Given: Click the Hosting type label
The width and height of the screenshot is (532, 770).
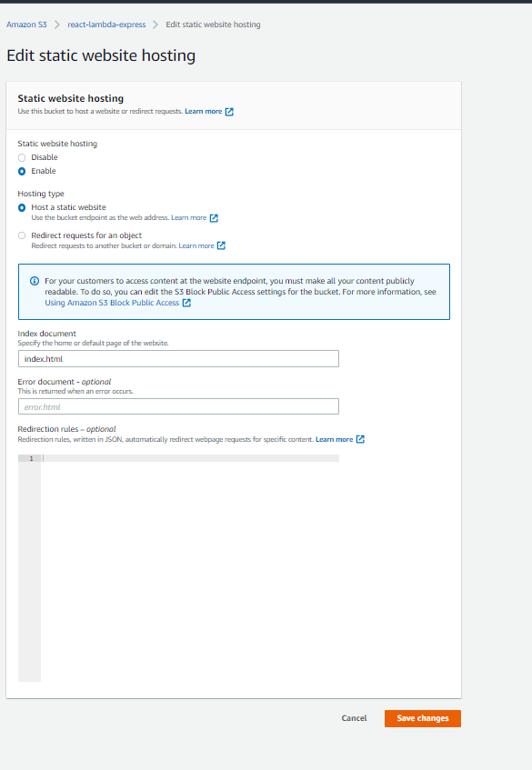Looking at the screenshot, I should tap(41, 194).
